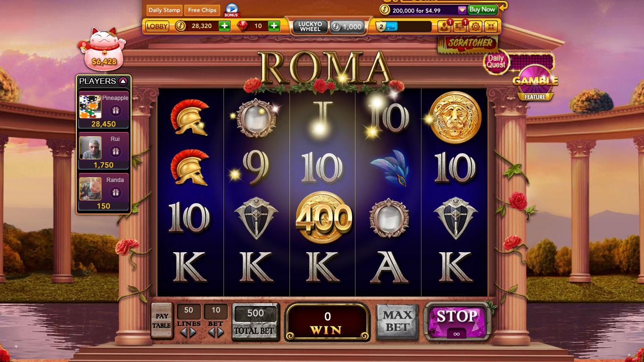The image size is (644, 362).
Task: Stop the spinning reels
Action: coord(456,321)
